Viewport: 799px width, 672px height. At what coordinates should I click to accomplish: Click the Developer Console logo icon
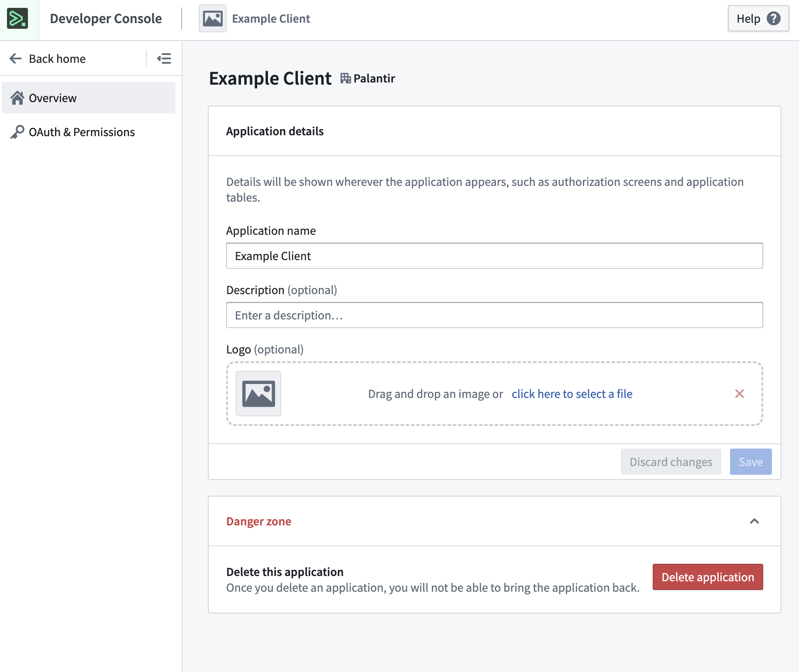(18, 18)
